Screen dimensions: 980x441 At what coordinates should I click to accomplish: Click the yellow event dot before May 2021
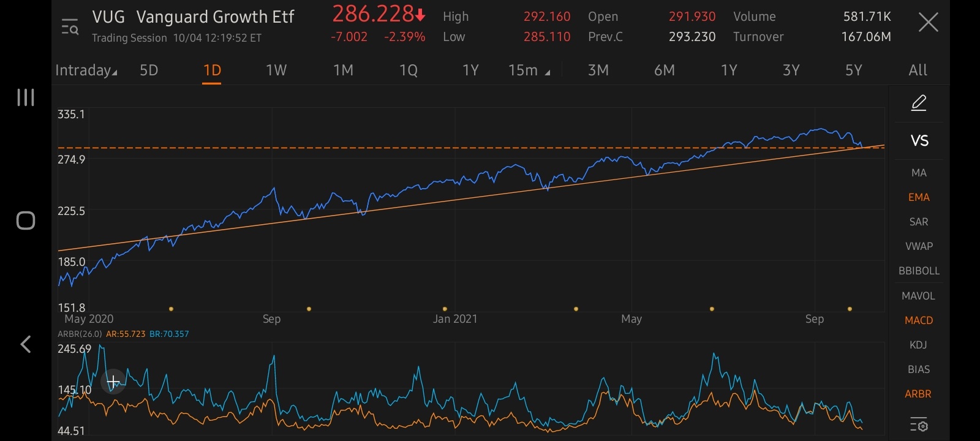click(x=576, y=309)
